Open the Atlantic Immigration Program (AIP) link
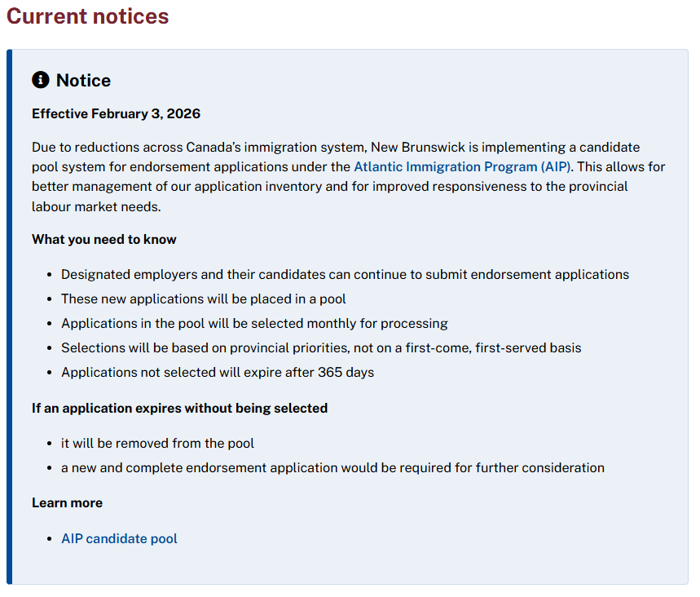Screen dimensions: 700x597 click(461, 166)
